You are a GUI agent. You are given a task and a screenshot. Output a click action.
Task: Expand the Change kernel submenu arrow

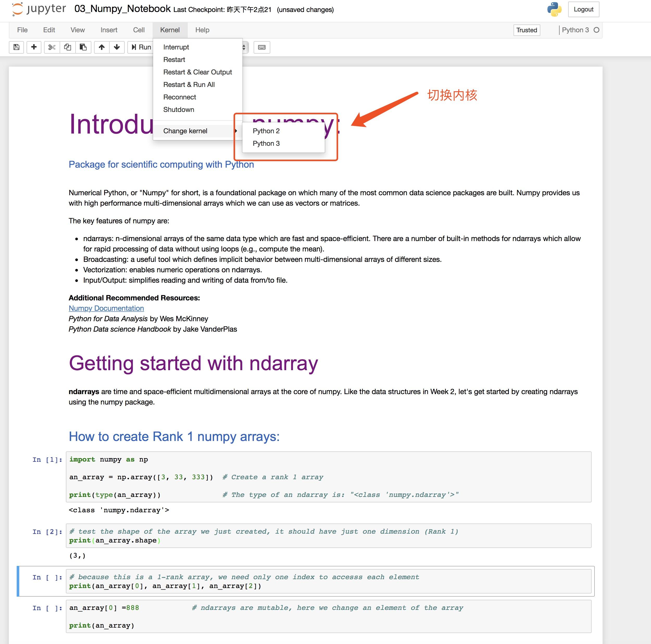point(236,131)
